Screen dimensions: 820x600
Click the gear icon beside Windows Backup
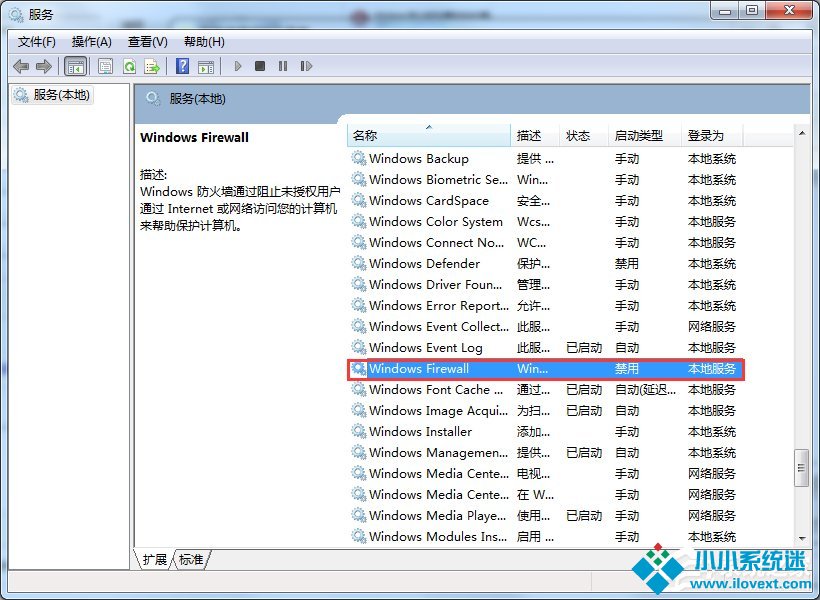pos(359,158)
